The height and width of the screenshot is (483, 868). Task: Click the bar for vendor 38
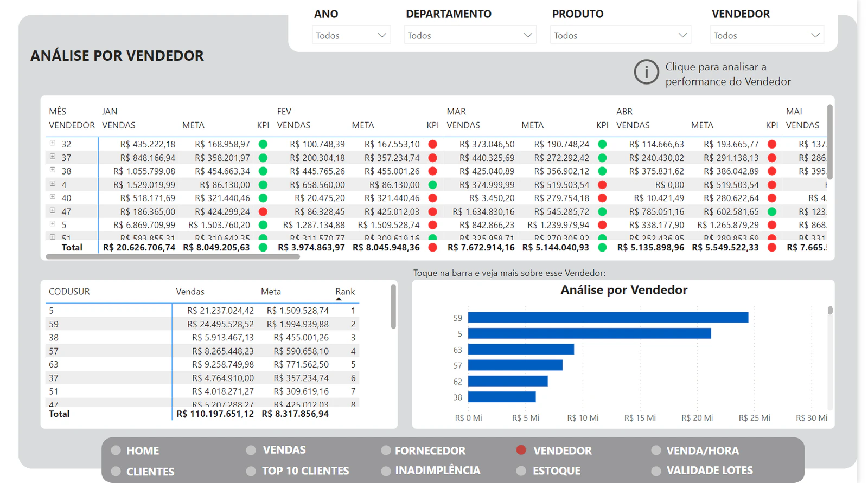(502, 397)
